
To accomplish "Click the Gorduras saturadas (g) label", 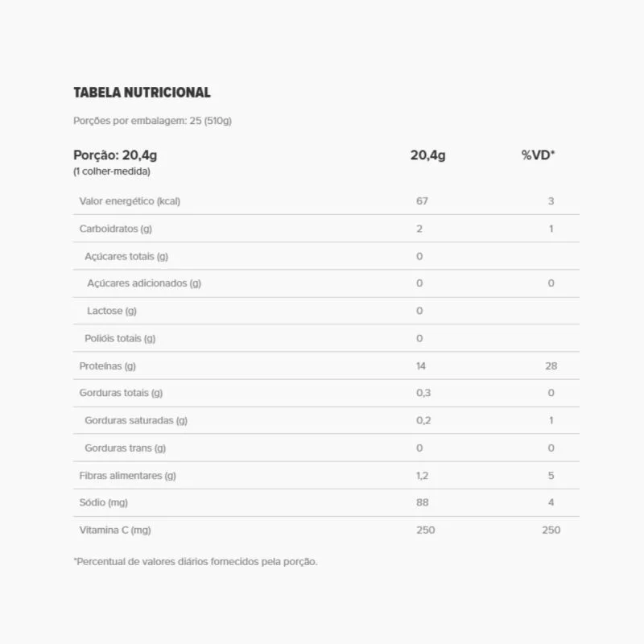I will click(136, 420).
